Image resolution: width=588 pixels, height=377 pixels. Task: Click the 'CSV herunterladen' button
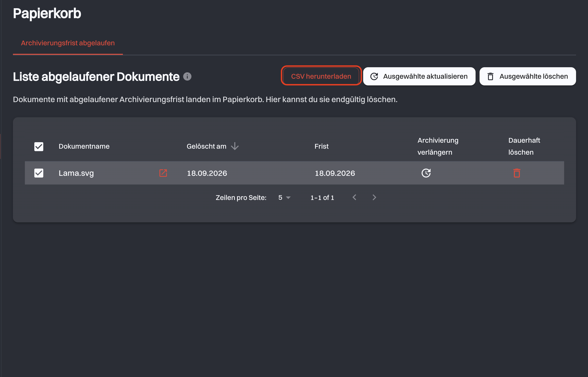click(x=321, y=76)
